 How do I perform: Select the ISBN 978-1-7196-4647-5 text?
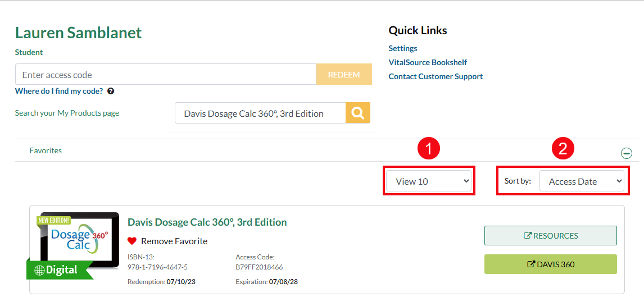click(158, 267)
